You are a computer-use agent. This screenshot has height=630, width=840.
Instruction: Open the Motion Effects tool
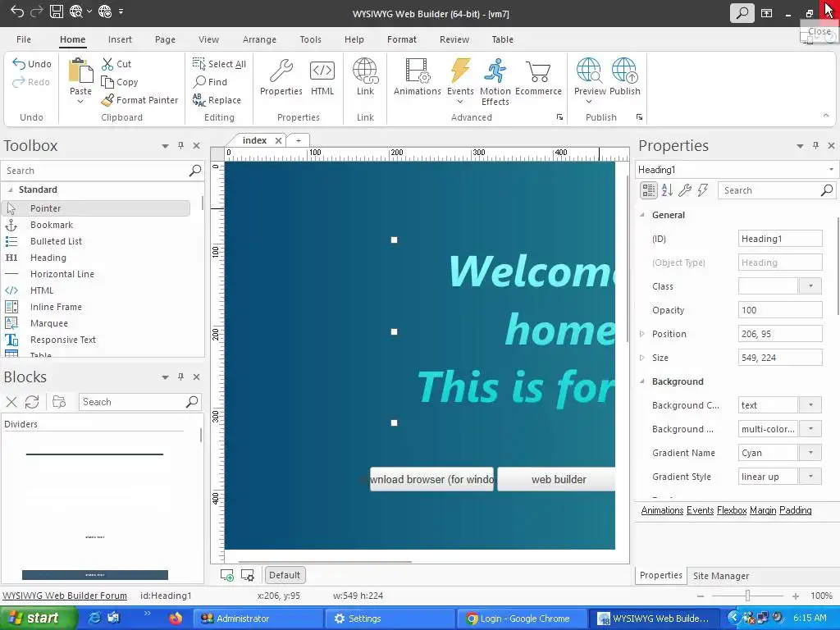[x=495, y=81]
